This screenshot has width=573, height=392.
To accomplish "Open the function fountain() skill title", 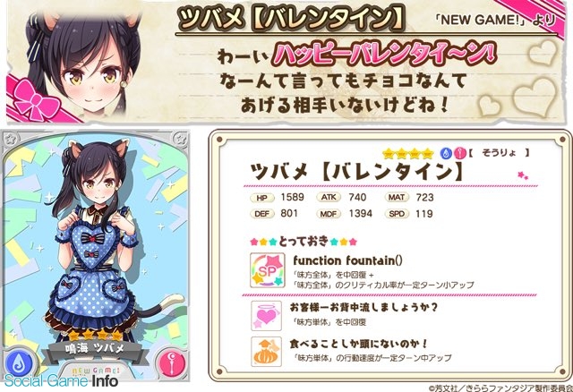I will (348, 260).
